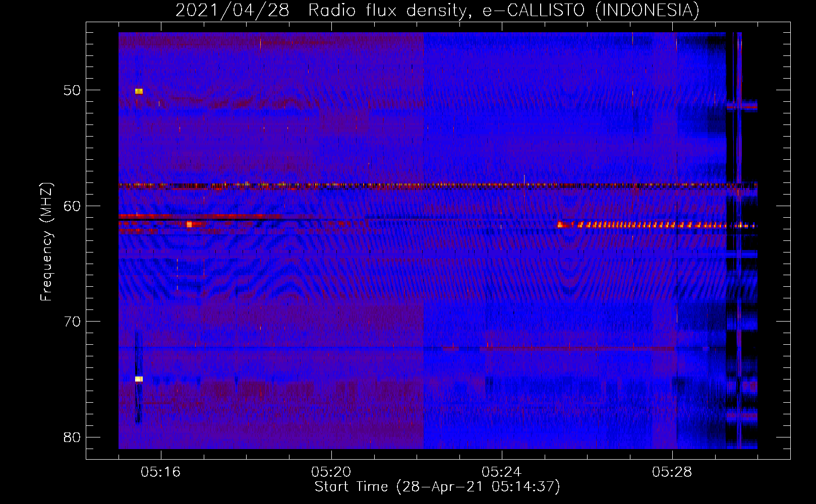Click the 05:24 time tick label

tap(502, 472)
